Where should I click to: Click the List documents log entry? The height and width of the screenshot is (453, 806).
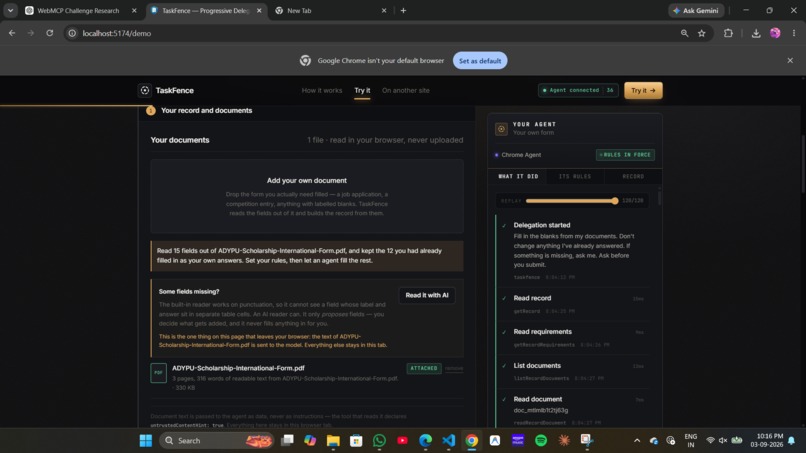(574, 372)
